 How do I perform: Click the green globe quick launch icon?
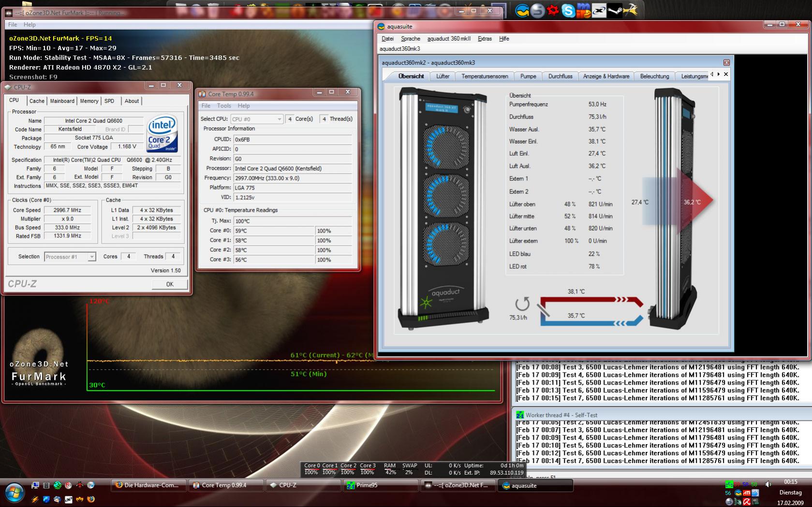[58, 485]
